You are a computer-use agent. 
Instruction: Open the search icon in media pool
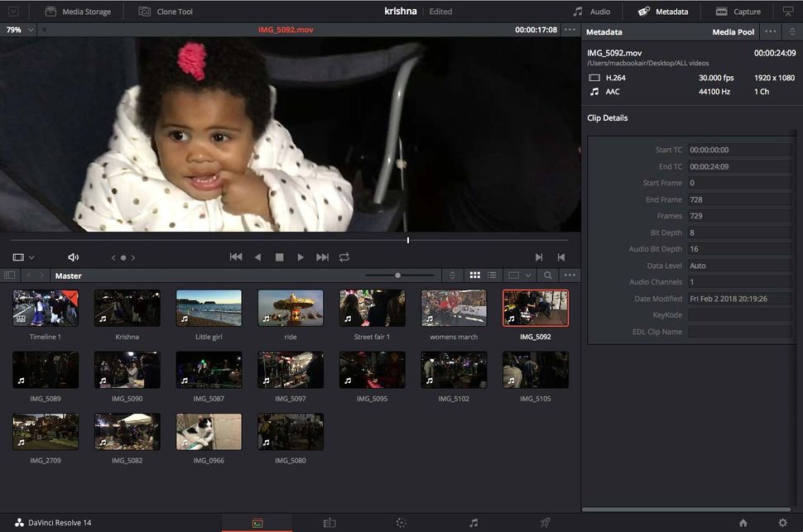pyautogui.click(x=547, y=276)
